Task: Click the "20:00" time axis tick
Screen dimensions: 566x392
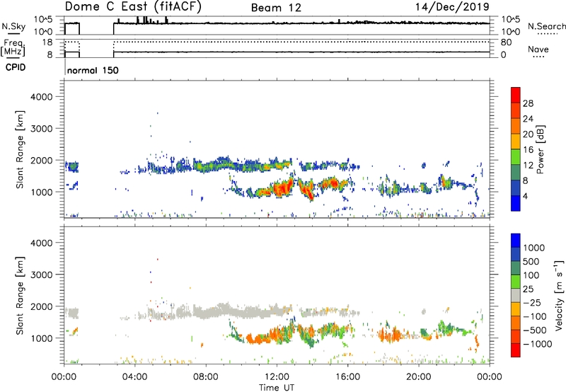Action: coord(419,377)
